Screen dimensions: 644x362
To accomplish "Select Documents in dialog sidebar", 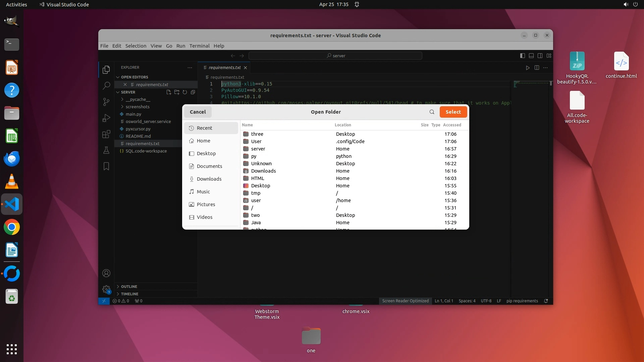I will click(209, 166).
